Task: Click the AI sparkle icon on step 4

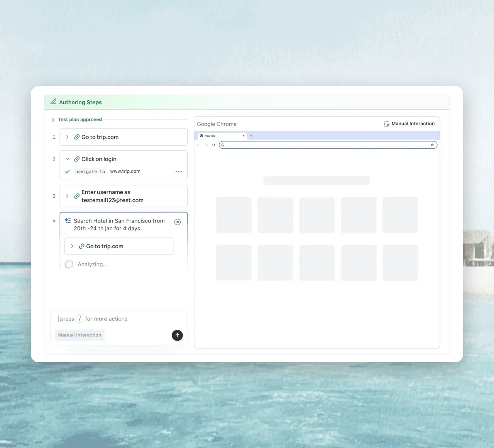Action: [x=68, y=221]
